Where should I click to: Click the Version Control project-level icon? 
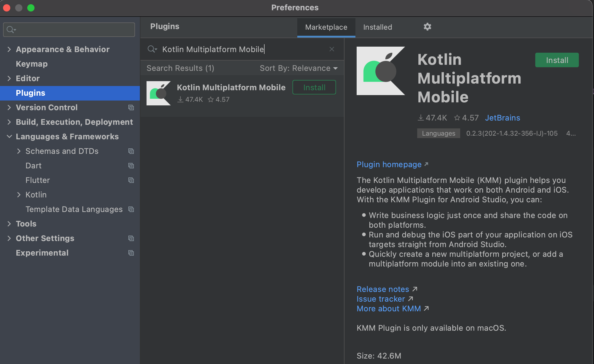[x=131, y=108]
